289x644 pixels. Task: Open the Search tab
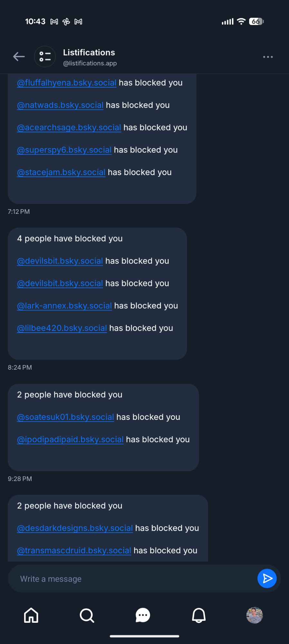(87, 615)
